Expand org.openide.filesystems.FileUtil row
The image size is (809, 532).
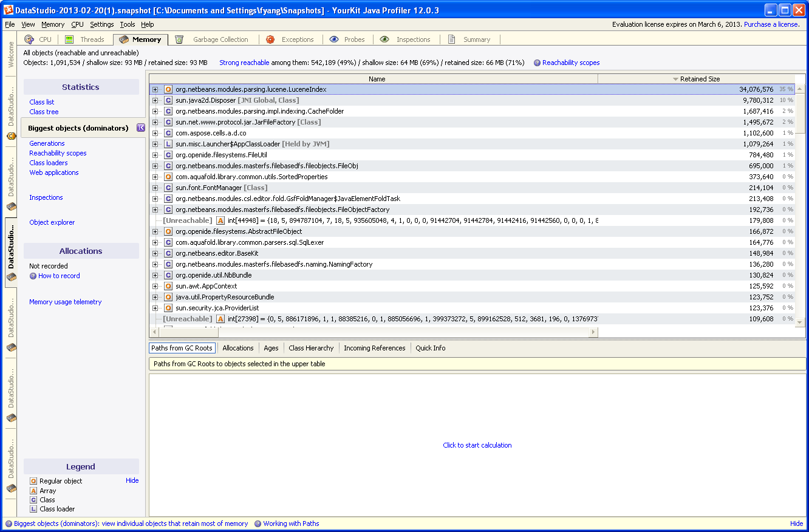point(155,155)
